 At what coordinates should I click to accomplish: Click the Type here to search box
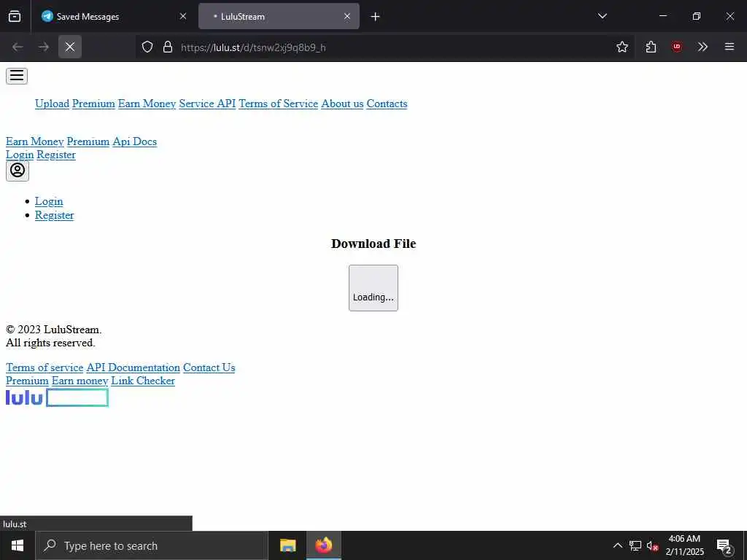[152, 545]
